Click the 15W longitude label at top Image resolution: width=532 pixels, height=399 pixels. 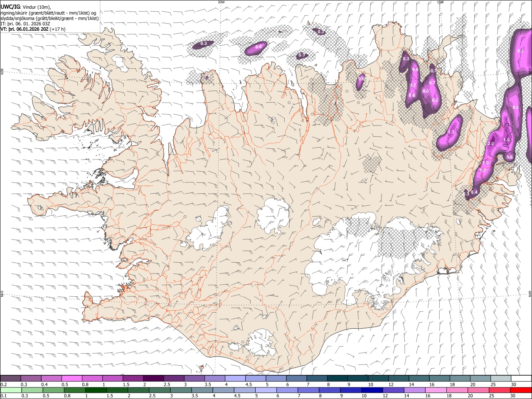(440, 2)
